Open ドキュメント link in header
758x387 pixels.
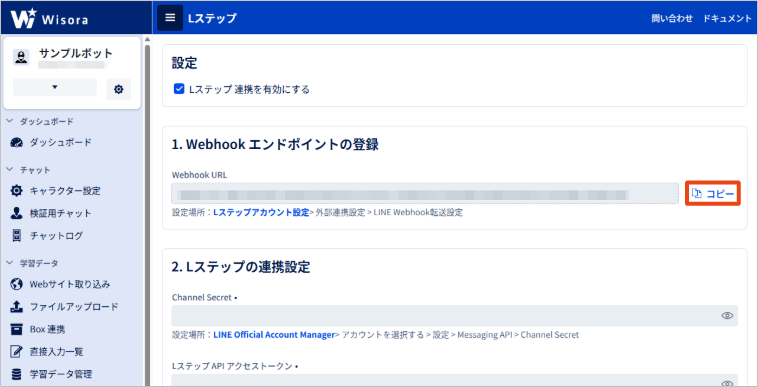coord(727,19)
